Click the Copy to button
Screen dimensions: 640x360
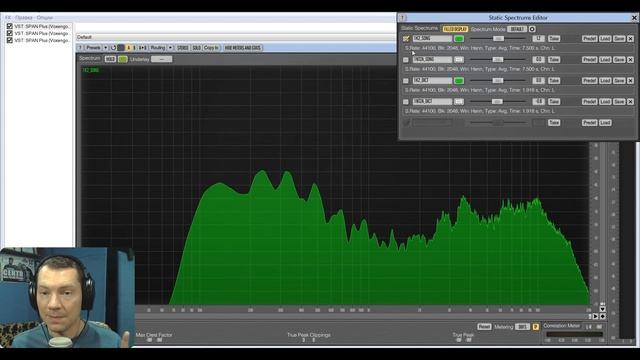pyautogui.click(x=211, y=48)
